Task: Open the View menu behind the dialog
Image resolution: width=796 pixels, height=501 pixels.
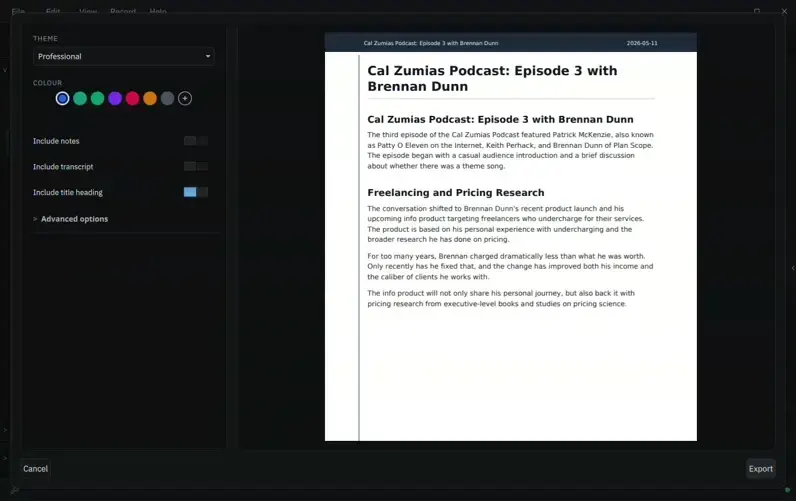Action: coord(88,11)
